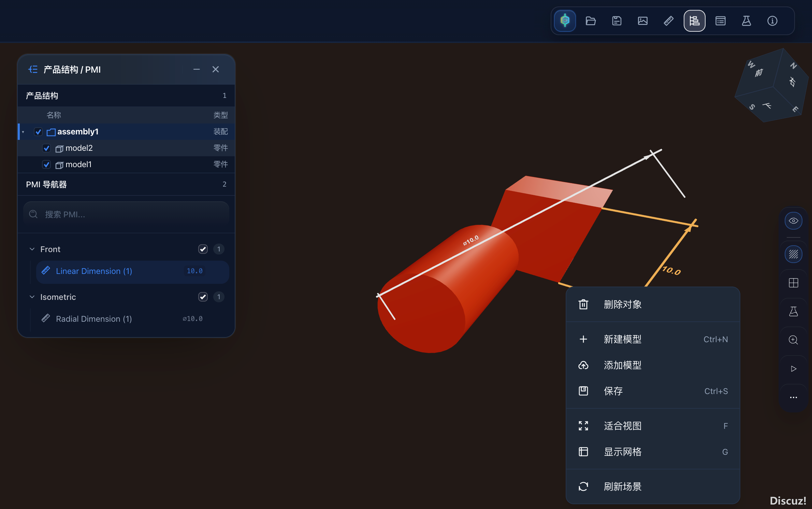This screenshot has height=509, width=812.
Task: Click the save disk toolbar icon
Action: 617,21
